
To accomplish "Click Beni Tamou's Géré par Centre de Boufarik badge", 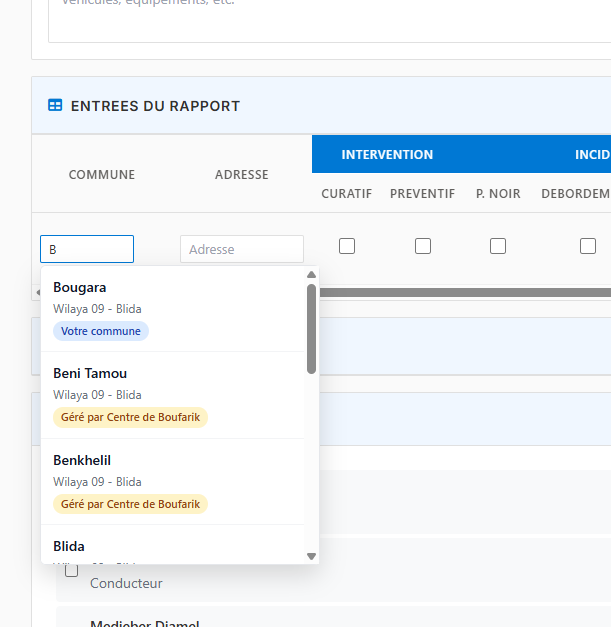I will 130,417.
